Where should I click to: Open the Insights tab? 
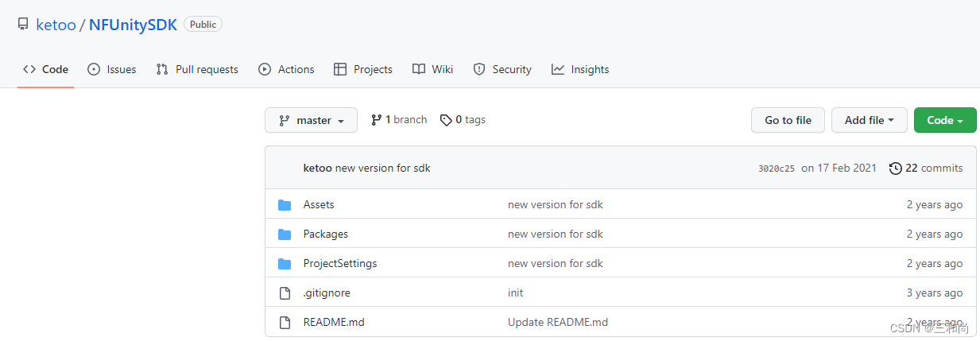(580, 69)
